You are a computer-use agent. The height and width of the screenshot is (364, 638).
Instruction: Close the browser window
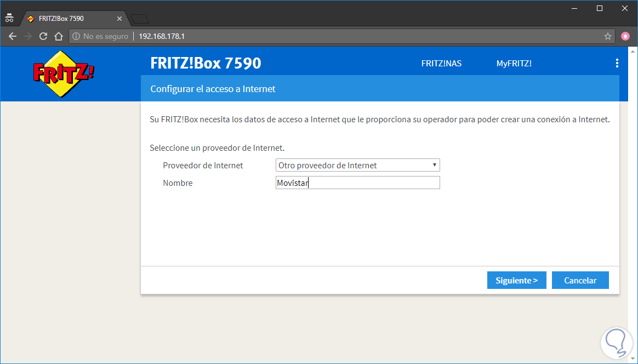pyautogui.click(x=625, y=8)
